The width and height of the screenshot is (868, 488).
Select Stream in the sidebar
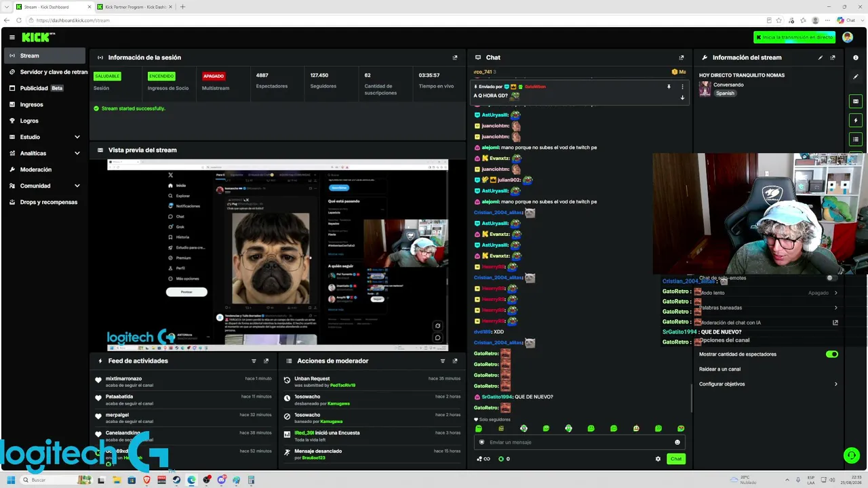pos(45,56)
